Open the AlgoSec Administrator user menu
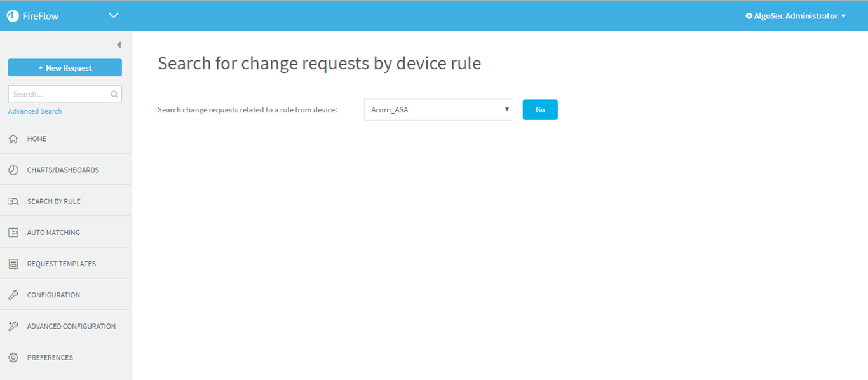 click(x=796, y=16)
